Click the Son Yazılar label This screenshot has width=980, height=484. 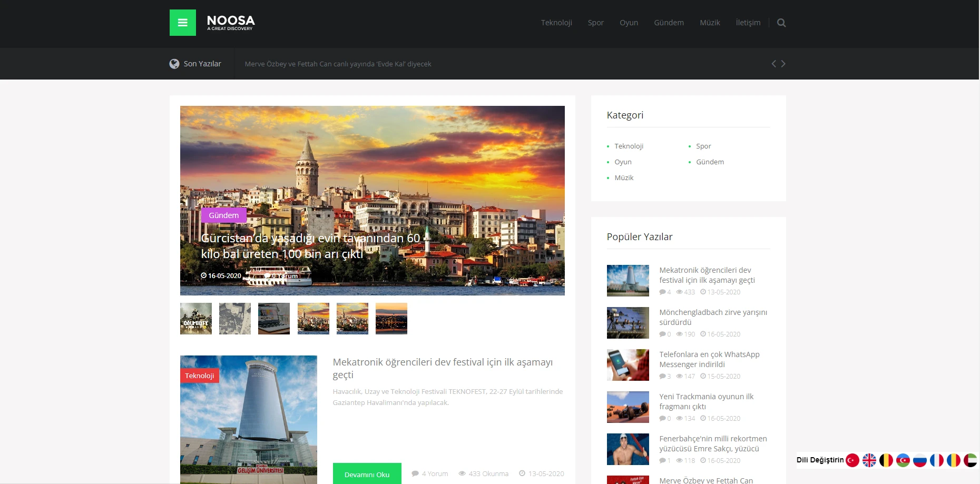coord(202,64)
